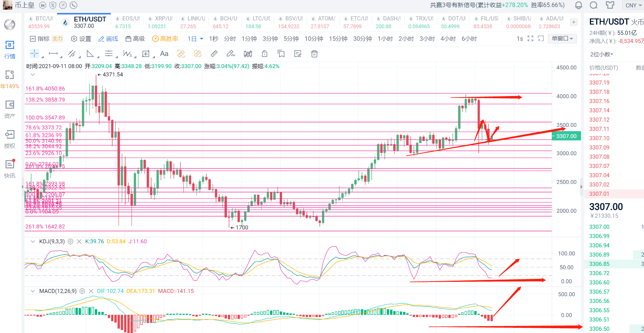Open KDJ indicator settings gear
This screenshot has height=333, width=644.
coord(70,241)
